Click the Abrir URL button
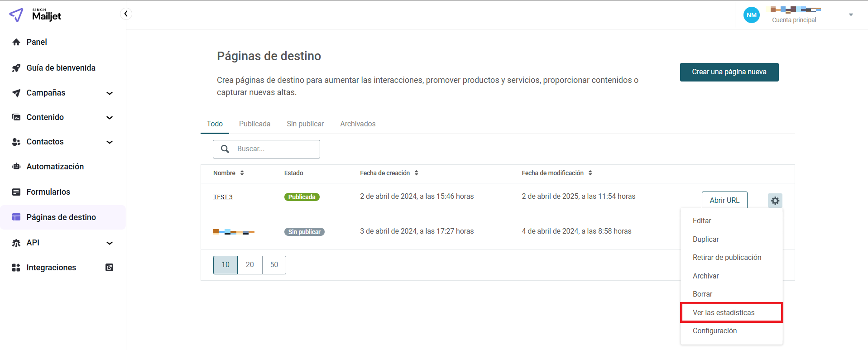The image size is (868, 350). (724, 200)
